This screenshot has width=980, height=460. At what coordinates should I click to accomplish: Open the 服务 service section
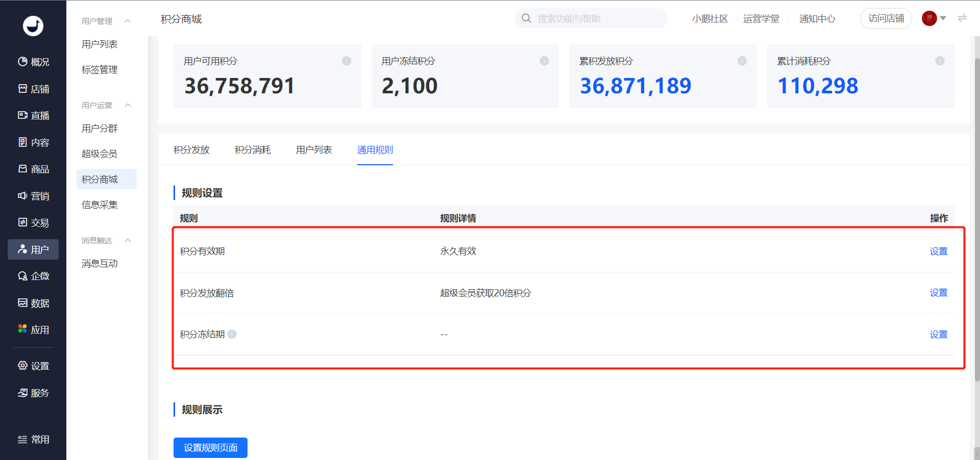tap(33, 393)
